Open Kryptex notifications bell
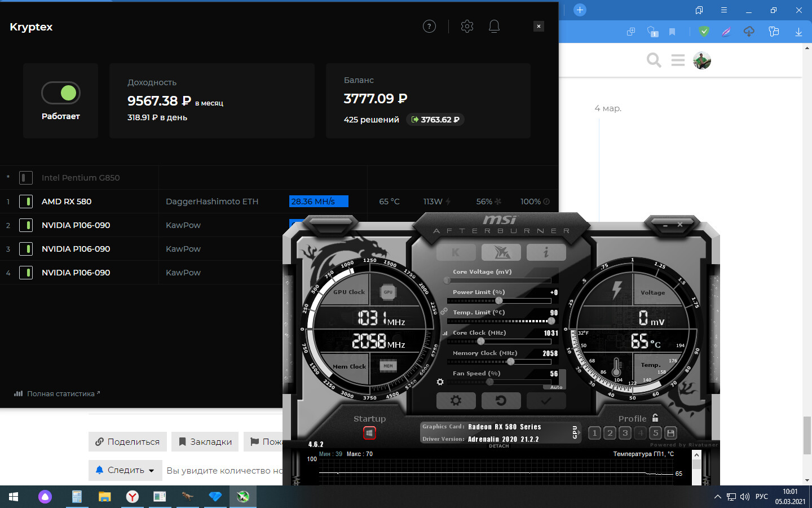This screenshot has height=508, width=812. point(494,27)
